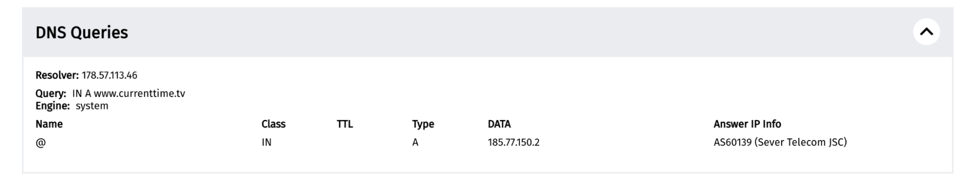Select resolver IP 178.57.113.46
Image resolution: width=980 pixels, height=185 pixels.
109,75
